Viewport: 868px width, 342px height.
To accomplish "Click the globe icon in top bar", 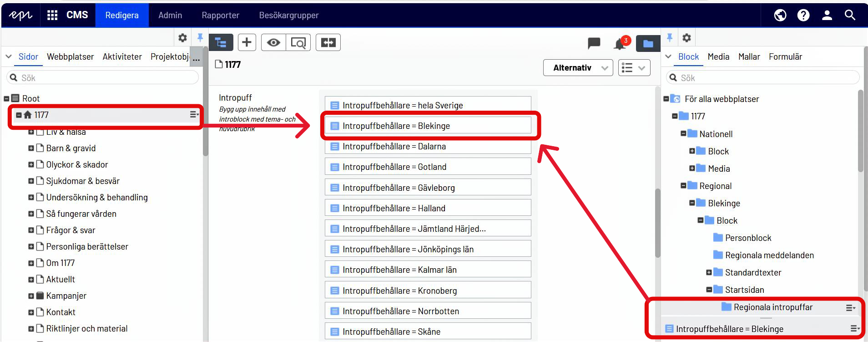I will click(x=780, y=15).
